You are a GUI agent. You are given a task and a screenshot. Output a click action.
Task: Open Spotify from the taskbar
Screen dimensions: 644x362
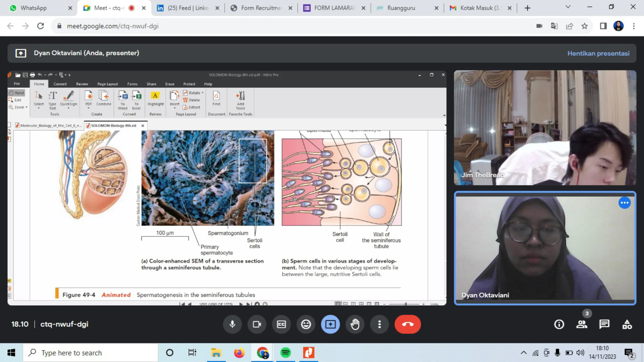(x=285, y=353)
